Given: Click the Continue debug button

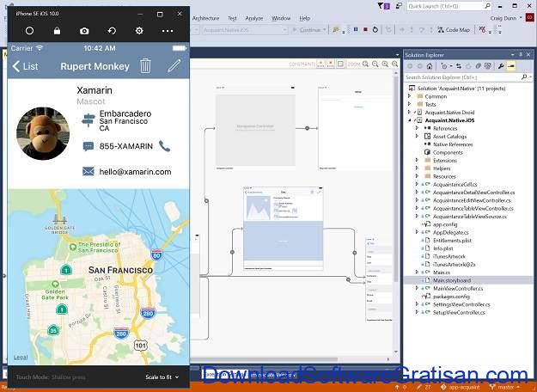Looking at the screenshot, I should (309, 30).
